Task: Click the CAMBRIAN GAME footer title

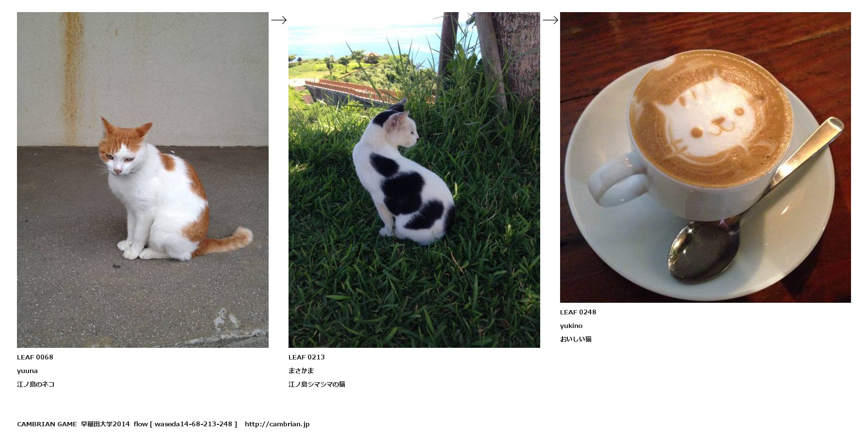Action: (47, 424)
